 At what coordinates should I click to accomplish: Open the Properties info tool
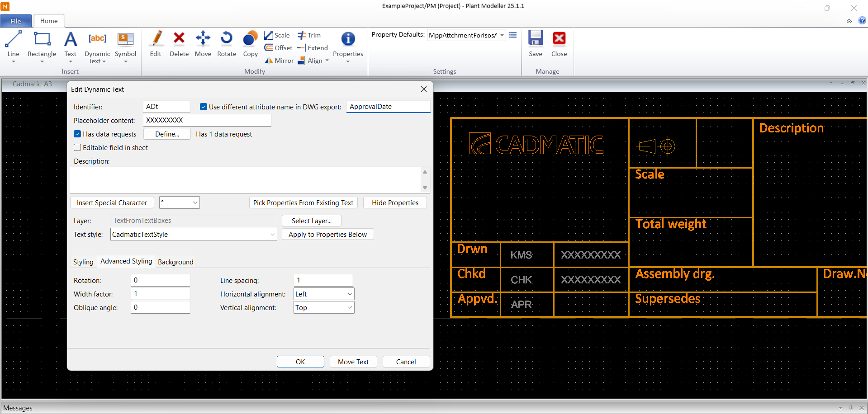(x=348, y=44)
